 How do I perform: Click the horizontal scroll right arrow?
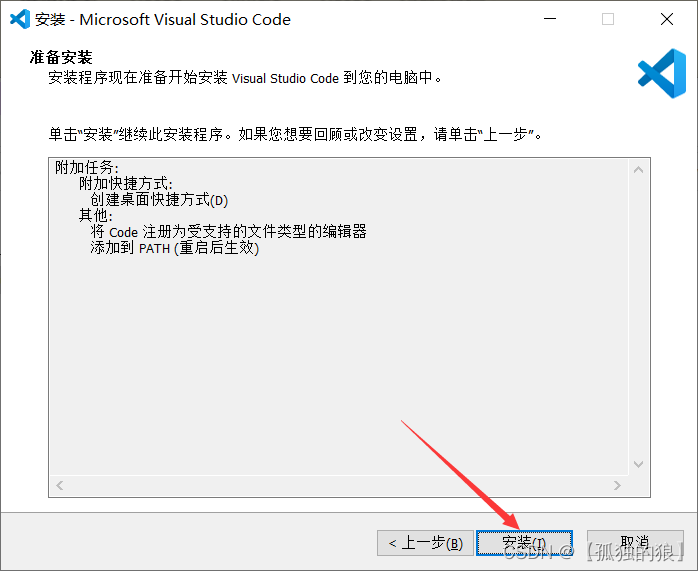pyautogui.click(x=617, y=485)
